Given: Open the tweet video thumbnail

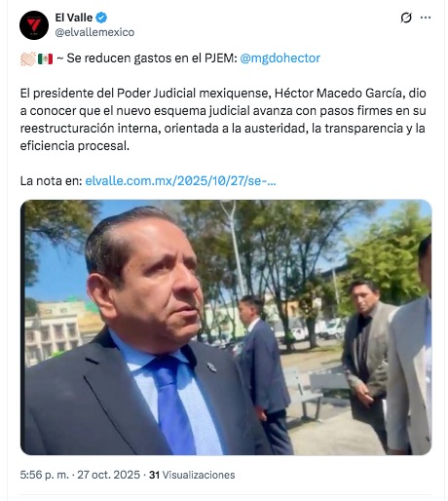Looking at the screenshot, I should [226, 328].
